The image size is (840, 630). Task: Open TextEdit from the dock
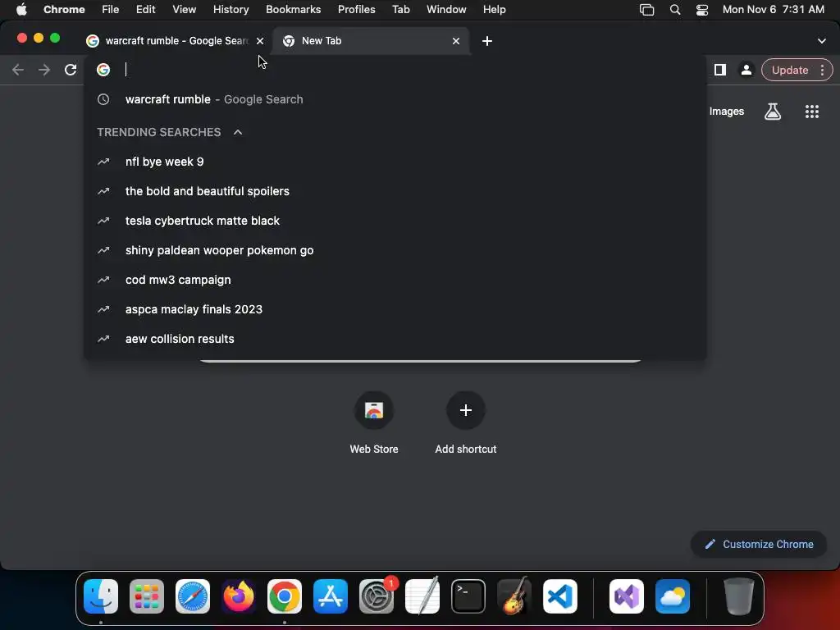pos(422,596)
